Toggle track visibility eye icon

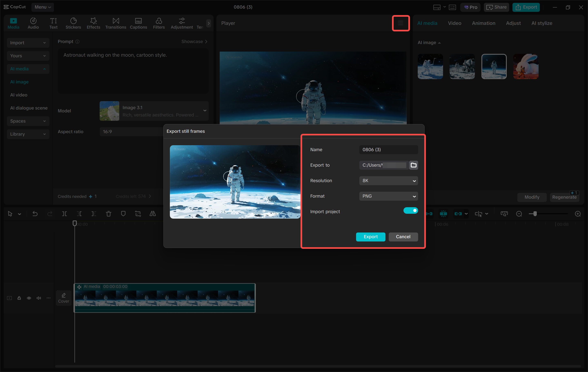click(29, 298)
